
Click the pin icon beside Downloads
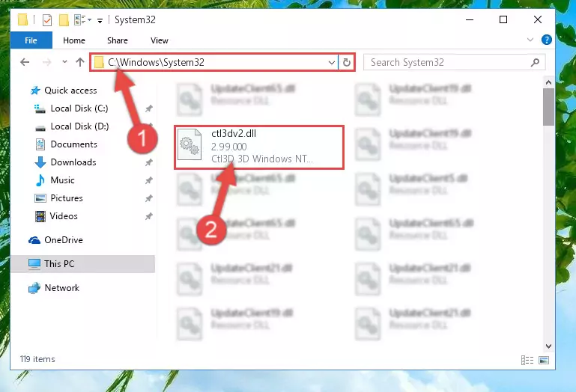tap(149, 162)
